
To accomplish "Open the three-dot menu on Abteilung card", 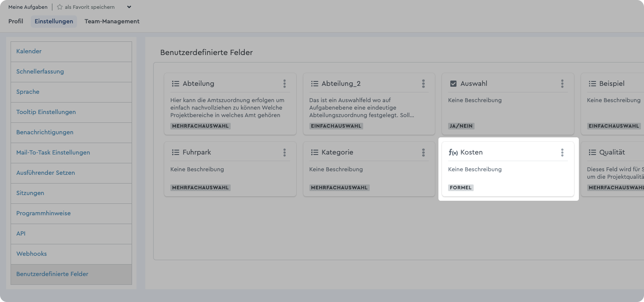I will click(284, 84).
